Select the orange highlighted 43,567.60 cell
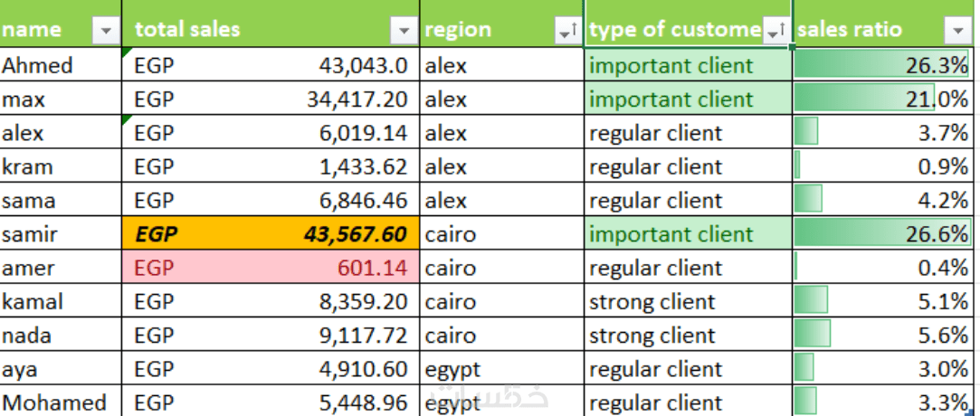This screenshot has width=980, height=416. click(x=271, y=234)
